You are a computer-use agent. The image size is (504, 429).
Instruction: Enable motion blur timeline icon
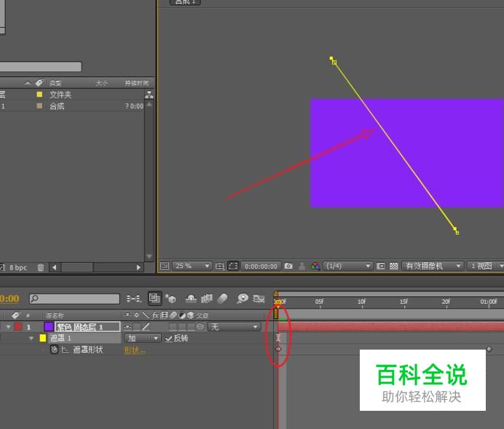(x=222, y=299)
